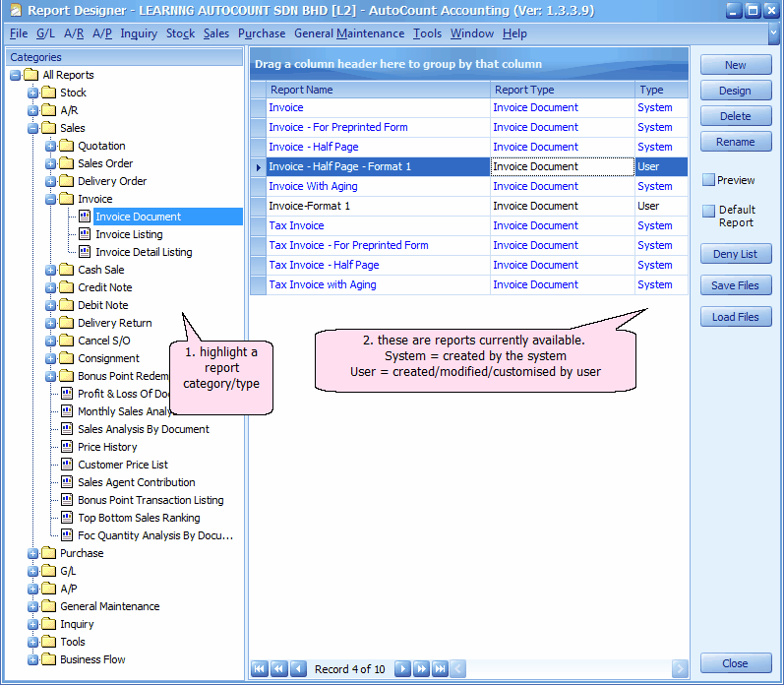Select the Tax Invoice - Half Page row
Screen dimensions: 784x685
tap(469, 265)
